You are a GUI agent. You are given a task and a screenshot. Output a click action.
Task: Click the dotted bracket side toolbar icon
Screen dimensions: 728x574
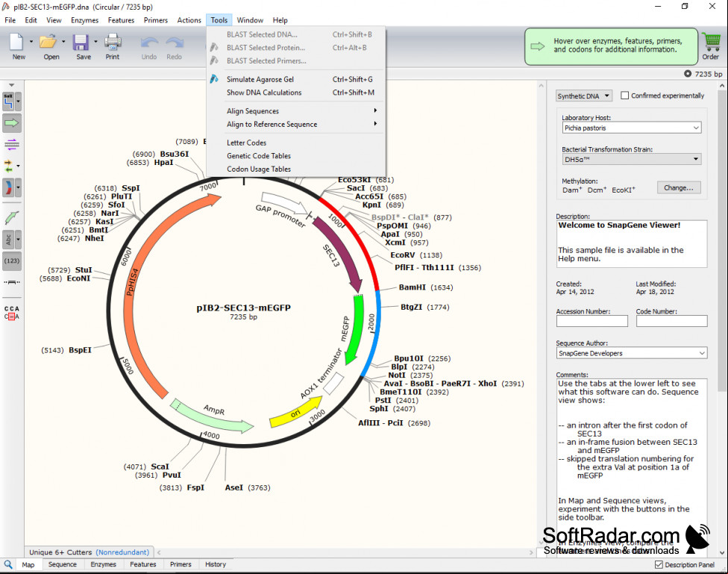[12, 282]
